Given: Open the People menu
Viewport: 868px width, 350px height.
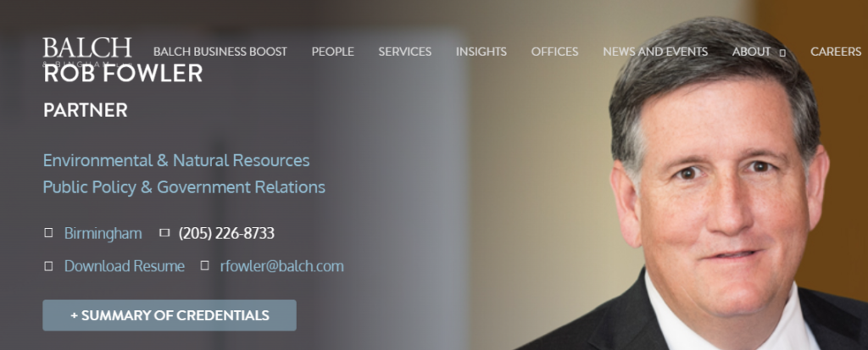Looking at the screenshot, I should (332, 52).
